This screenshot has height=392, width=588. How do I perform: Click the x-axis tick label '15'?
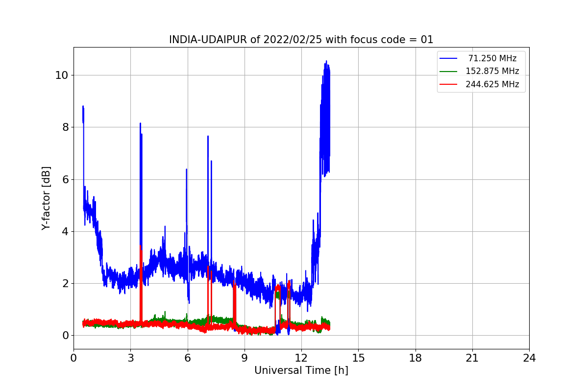pyautogui.click(x=358, y=358)
